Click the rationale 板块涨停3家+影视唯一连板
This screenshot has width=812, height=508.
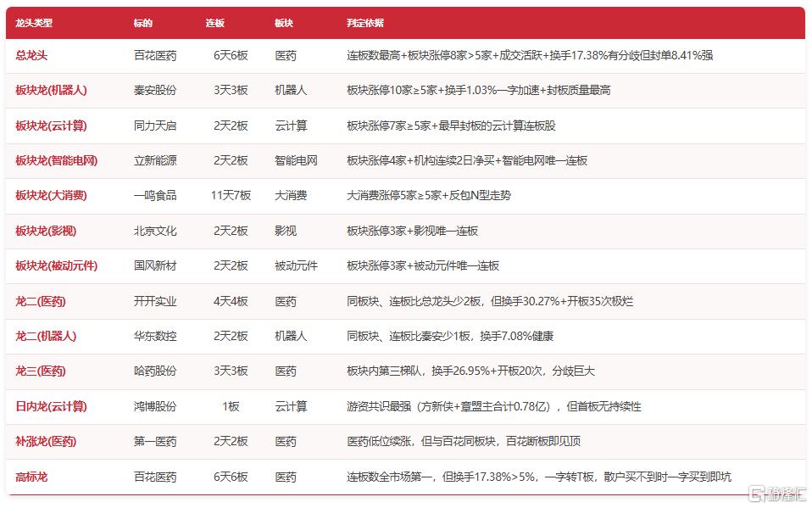[x=412, y=232]
